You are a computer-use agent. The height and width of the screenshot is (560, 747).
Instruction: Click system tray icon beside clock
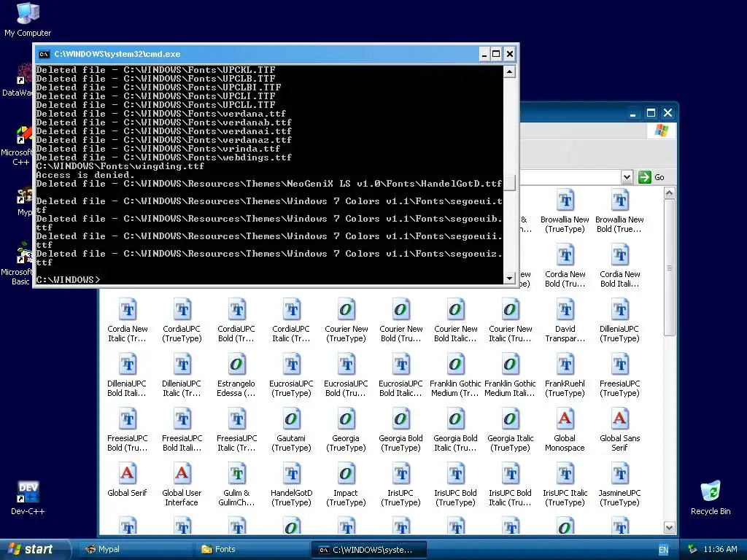(x=693, y=549)
